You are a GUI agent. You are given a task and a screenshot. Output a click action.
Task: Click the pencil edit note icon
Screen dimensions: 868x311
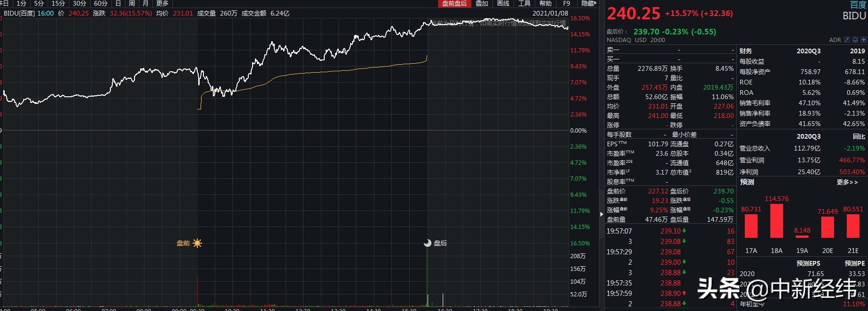tap(847, 40)
